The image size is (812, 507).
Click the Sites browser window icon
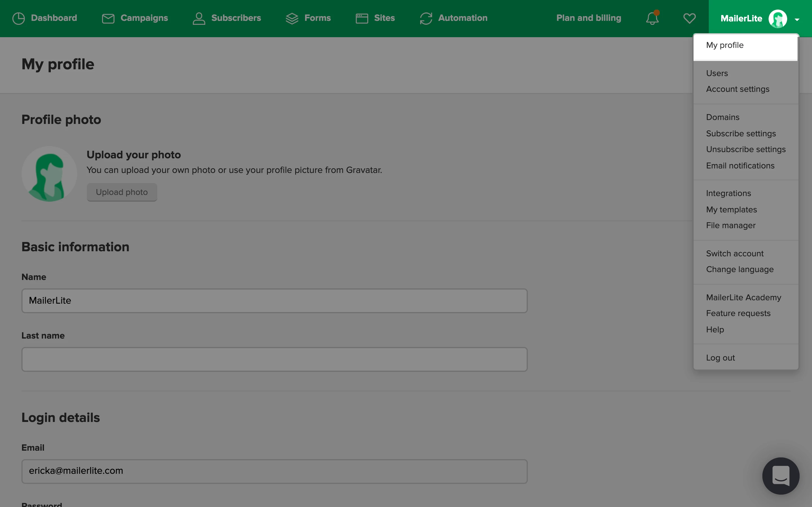(x=362, y=18)
